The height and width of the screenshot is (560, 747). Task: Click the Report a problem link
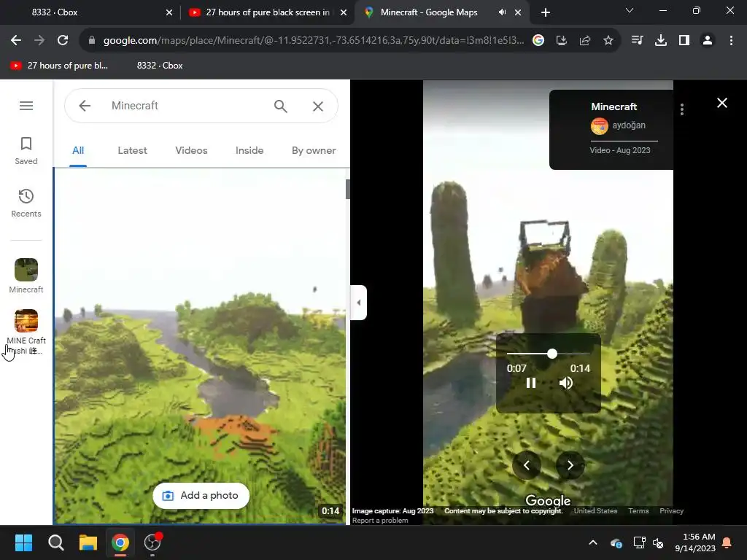click(380, 521)
